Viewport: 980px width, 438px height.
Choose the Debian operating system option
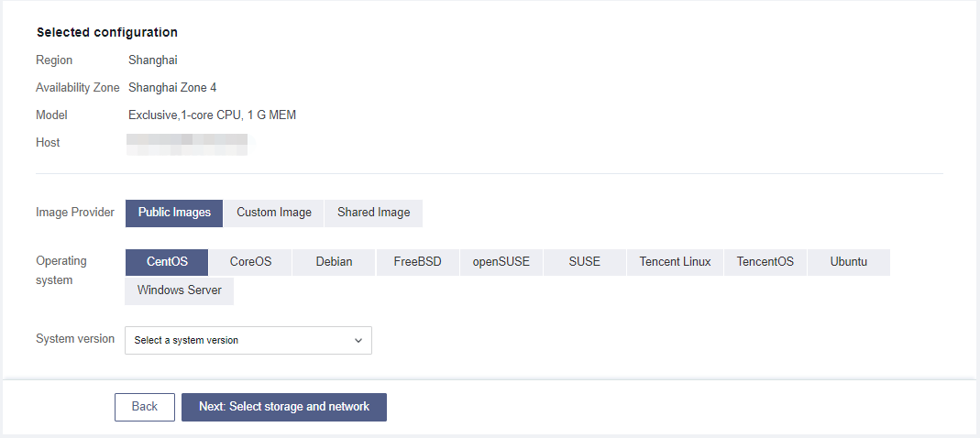pos(334,262)
